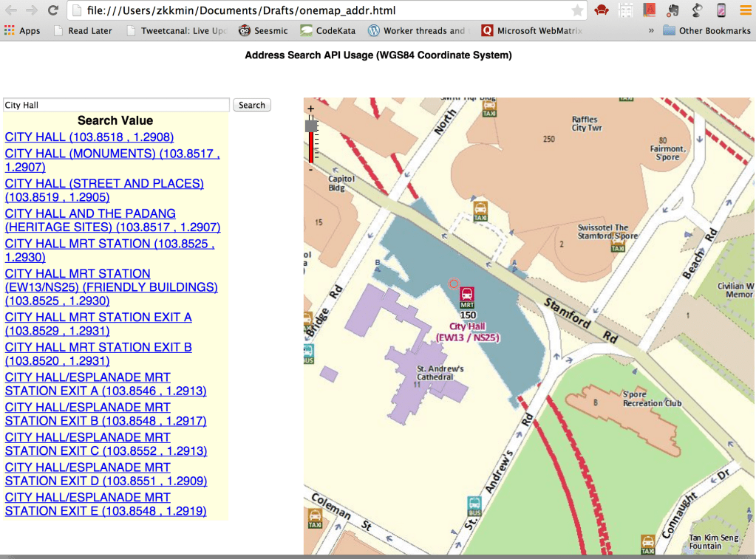Click the City Hall search input field
Viewport: 756px width, 559px height.
click(115, 105)
